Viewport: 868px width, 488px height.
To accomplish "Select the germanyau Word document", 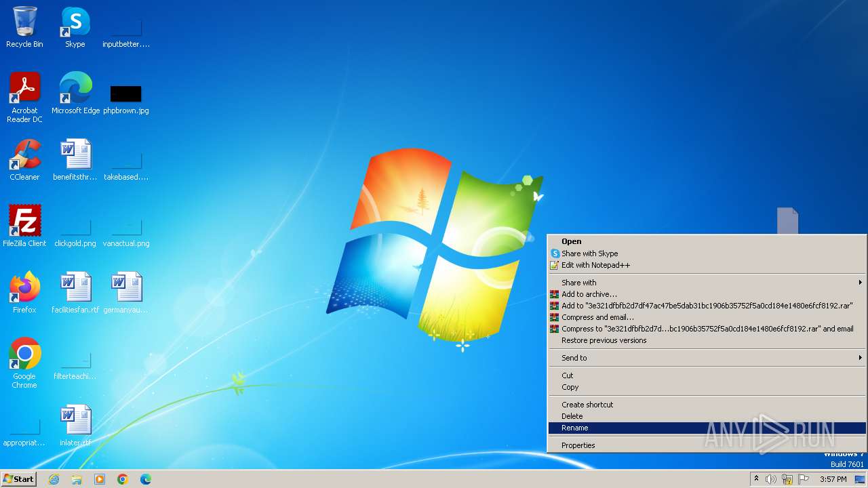I will (x=126, y=293).
